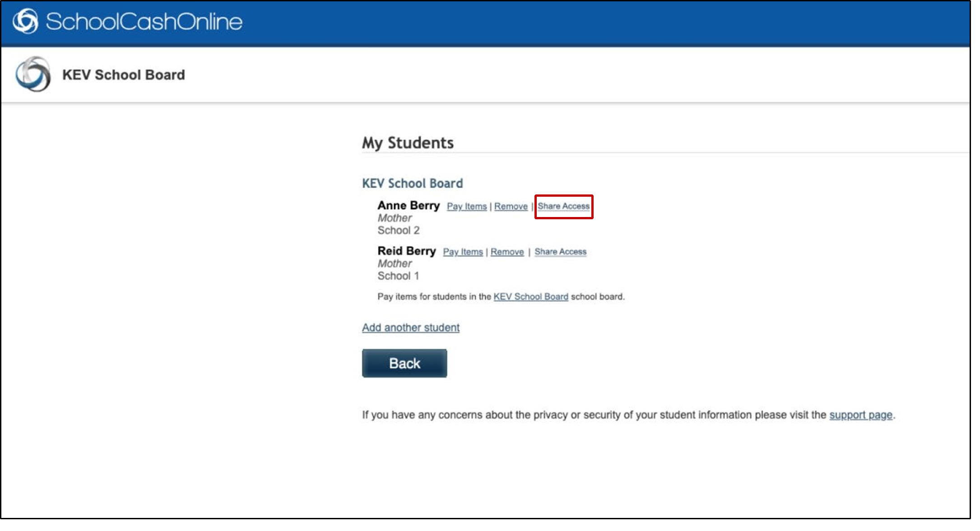Click the SchoolCashOnline header title text
The height and width of the screenshot is (531, 980).
coord(144,21)
